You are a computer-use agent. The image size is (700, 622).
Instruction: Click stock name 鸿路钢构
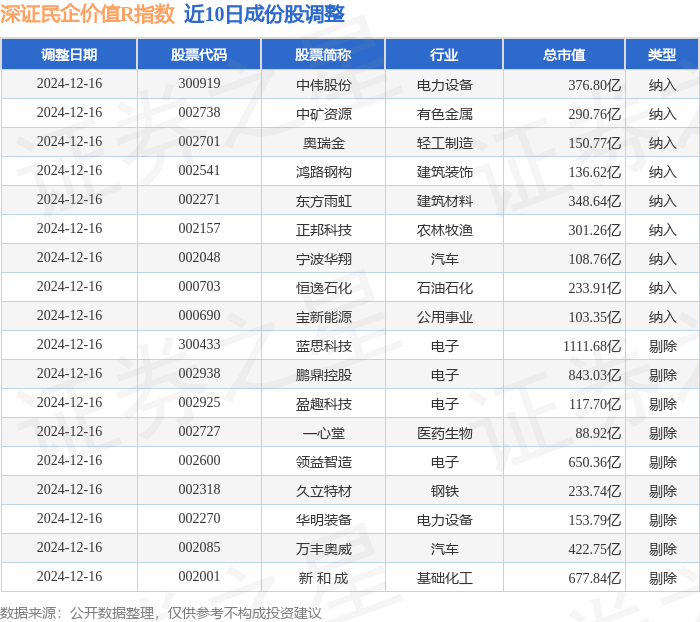click(324, 172)
